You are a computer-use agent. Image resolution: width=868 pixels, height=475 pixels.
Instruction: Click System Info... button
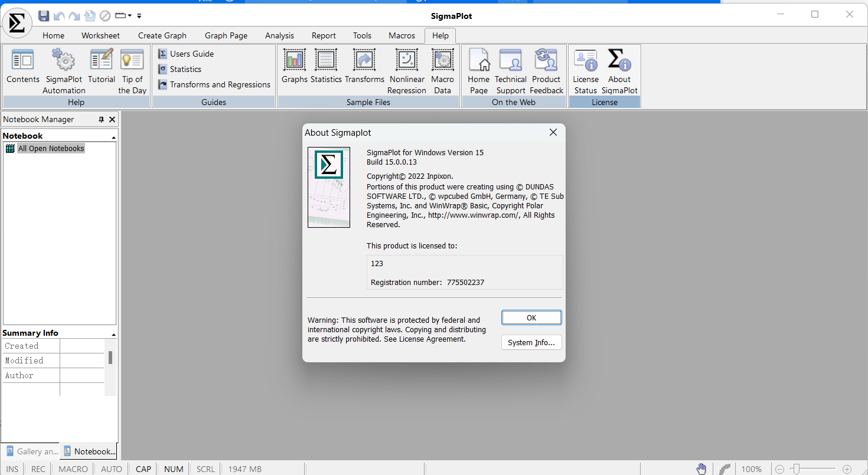point(531,343)
